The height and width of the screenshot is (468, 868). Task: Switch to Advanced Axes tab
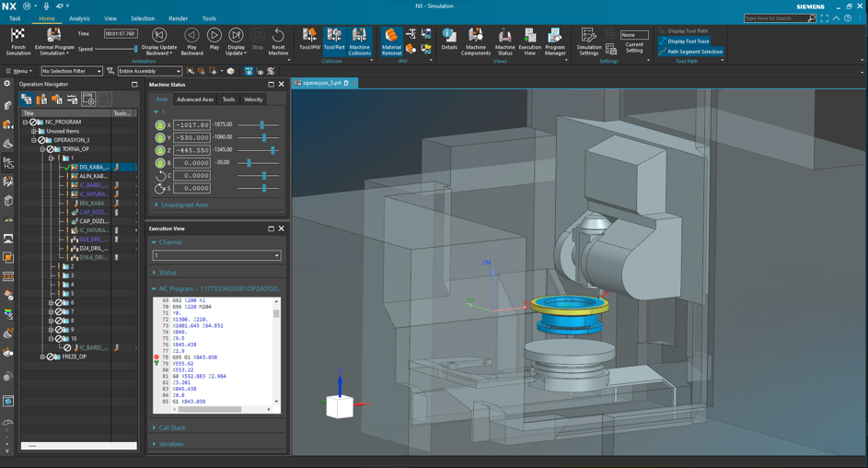pyautogui.click(x=195, y=99)
